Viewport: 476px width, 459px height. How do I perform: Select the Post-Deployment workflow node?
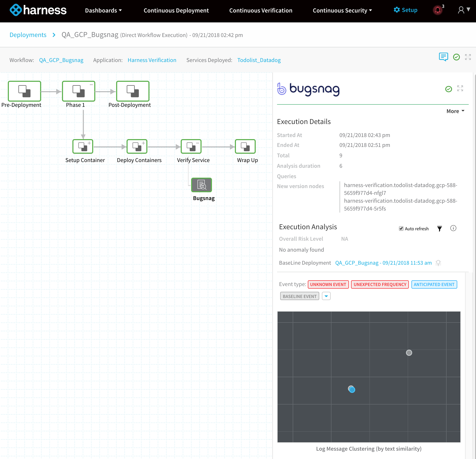click(x=133, y=91)
